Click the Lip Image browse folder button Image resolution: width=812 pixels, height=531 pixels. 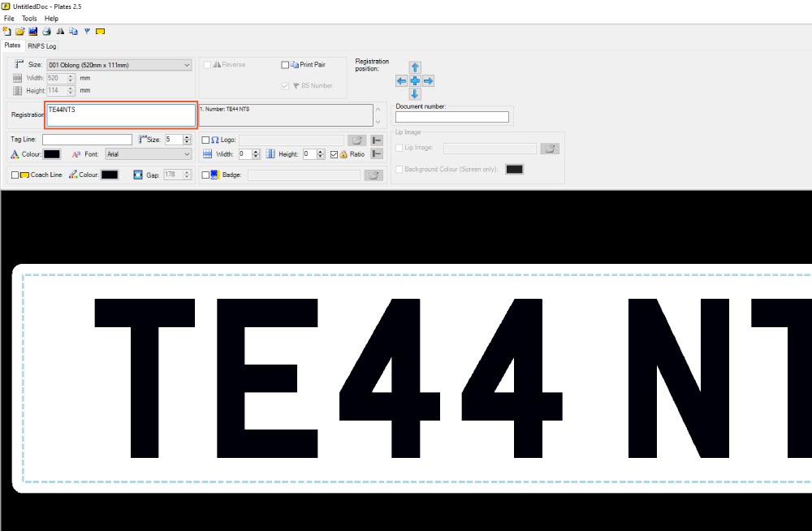click(550, 149)
